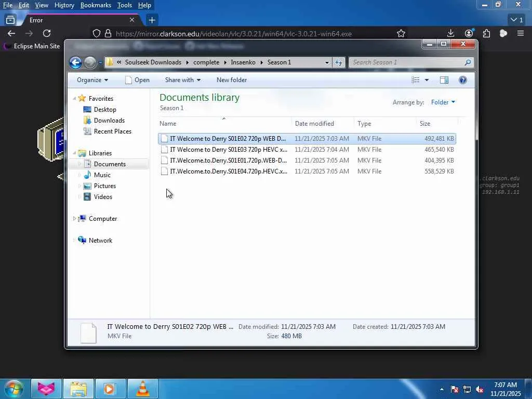Image resolution: width=532 pixels, height=399 pixels.
Task: Open browser downloads panel
Action: (450, 33)
